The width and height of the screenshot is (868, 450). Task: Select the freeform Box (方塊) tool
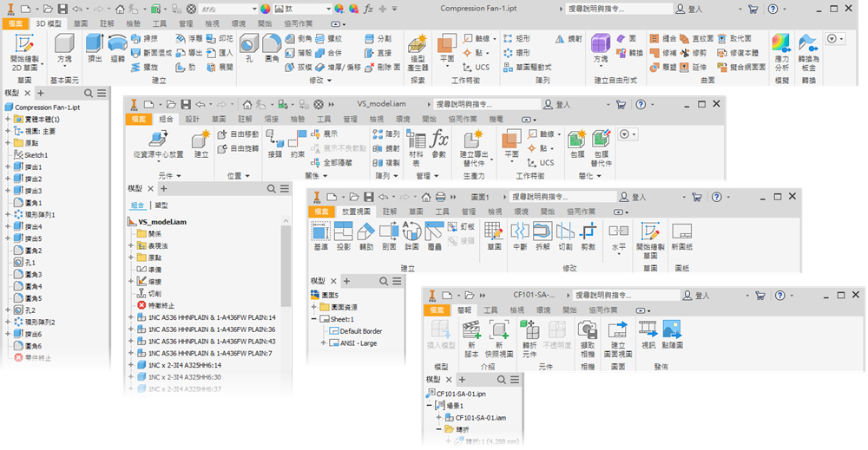coord(601,49)
